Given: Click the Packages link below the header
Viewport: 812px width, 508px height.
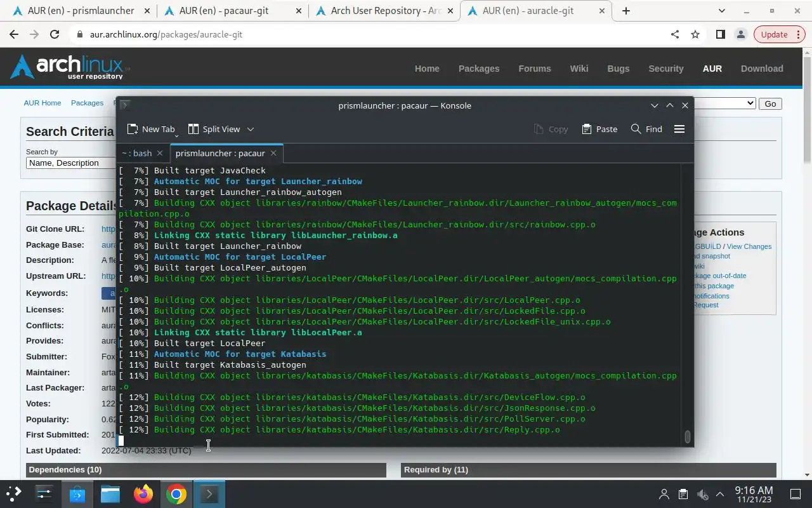Looking at the screenshot, I should point(87,103).
